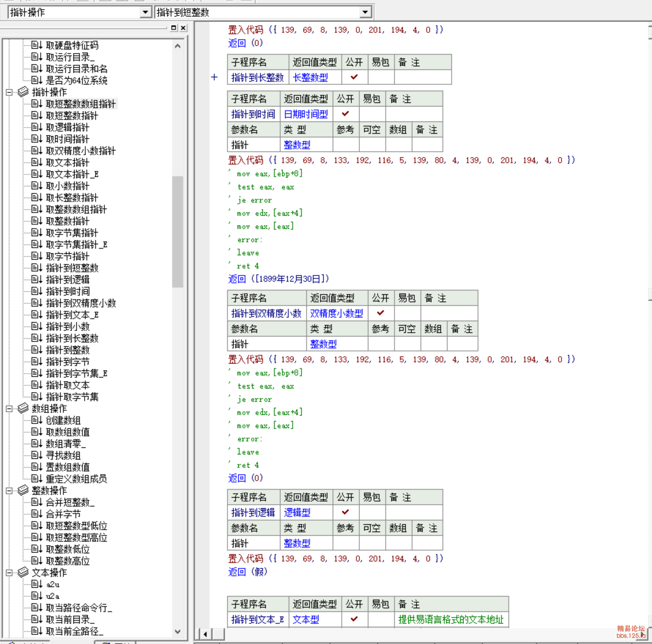Click the 文本操作 folder book icon
652x644 pixels.
tap(23, 573)
